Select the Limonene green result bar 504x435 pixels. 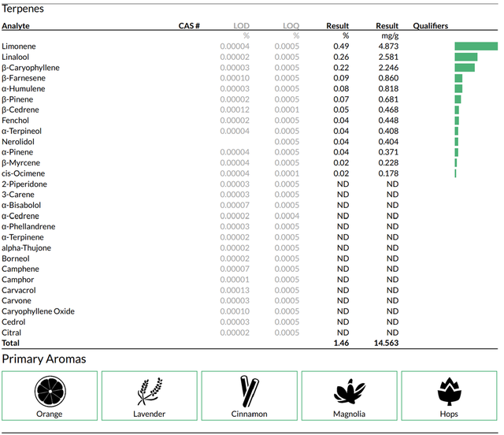coord(476,46)
